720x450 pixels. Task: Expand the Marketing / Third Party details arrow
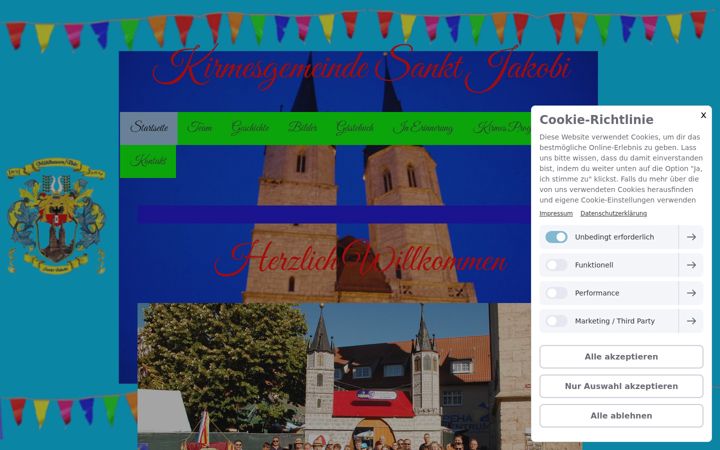pyautogui.click(x=691, y=321)
